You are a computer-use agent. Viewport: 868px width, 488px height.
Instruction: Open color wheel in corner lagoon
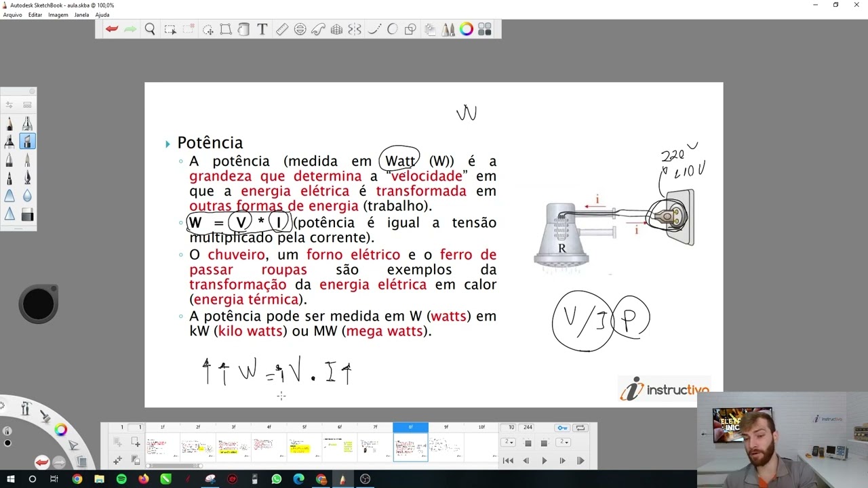tap(60, 430)
